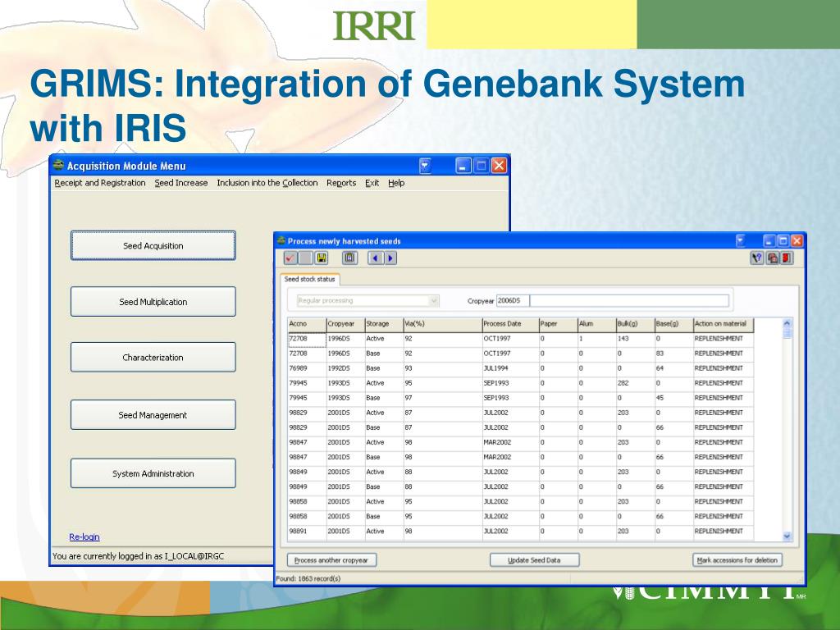Image resolution: width=840 pixels, height=630 pixels.
Task: Click Bulk(g) value 143 in first row
Action: pos(636,339)
